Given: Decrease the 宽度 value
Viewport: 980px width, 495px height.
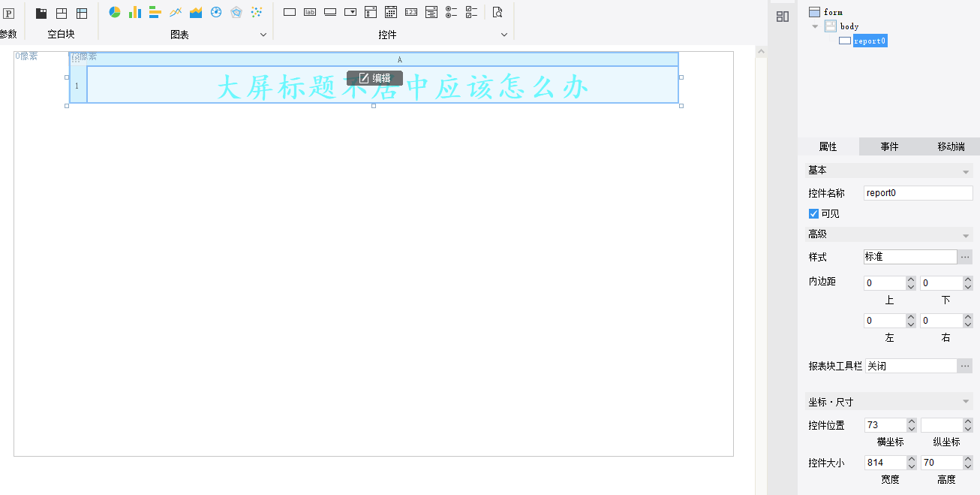Looking at the screenshot, I should pos(912,466).
